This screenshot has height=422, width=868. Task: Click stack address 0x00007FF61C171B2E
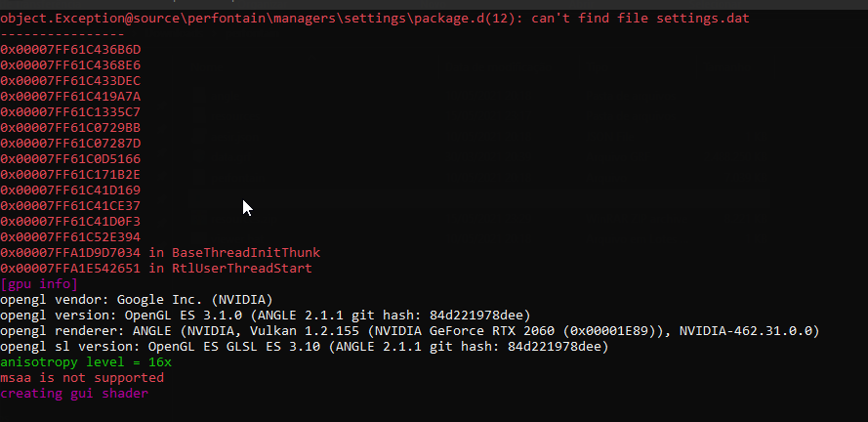(70, 175)
